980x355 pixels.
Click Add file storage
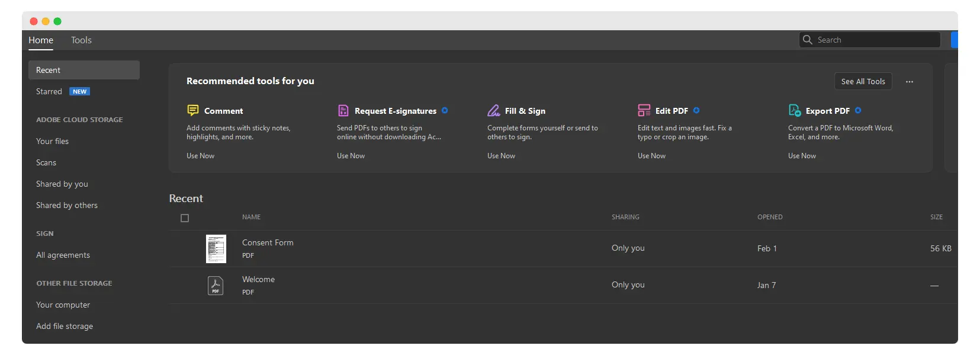[65, 326]
